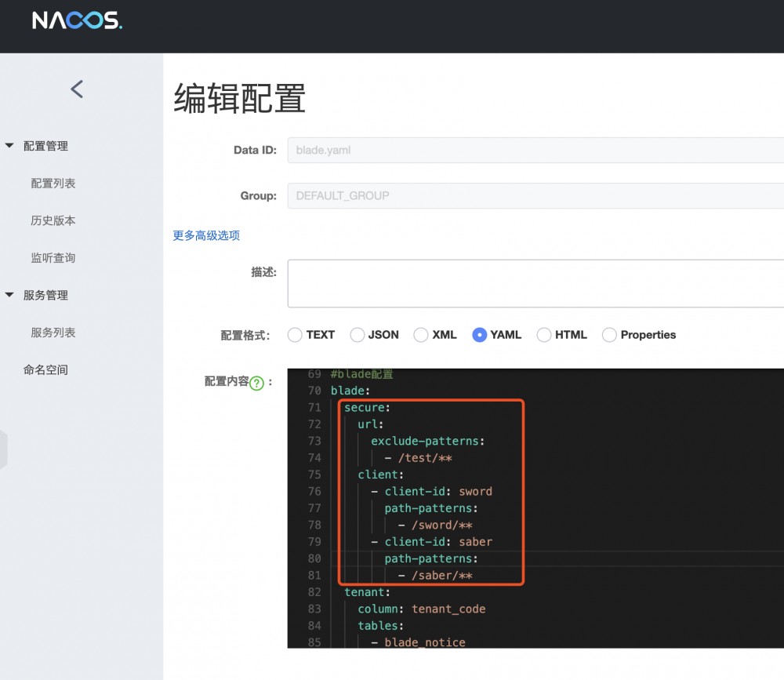784x680 pixels.
Task: Click line number 77 in the gutter
Action: pyautogui.click(x=314, y=508)
